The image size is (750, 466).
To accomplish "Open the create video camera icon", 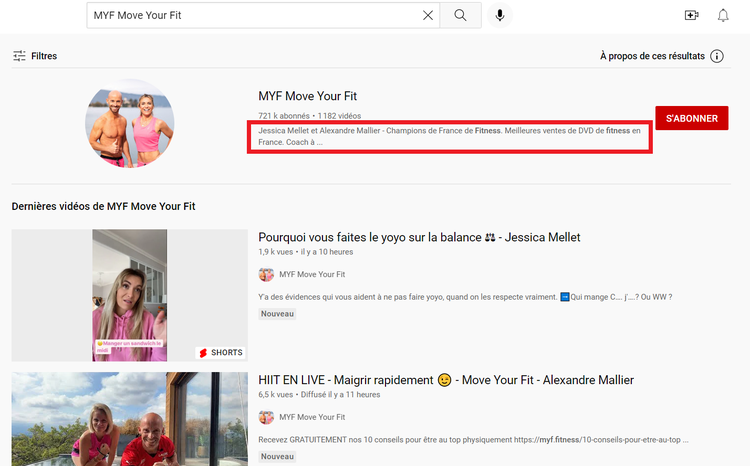I will [x=692, y=15].
